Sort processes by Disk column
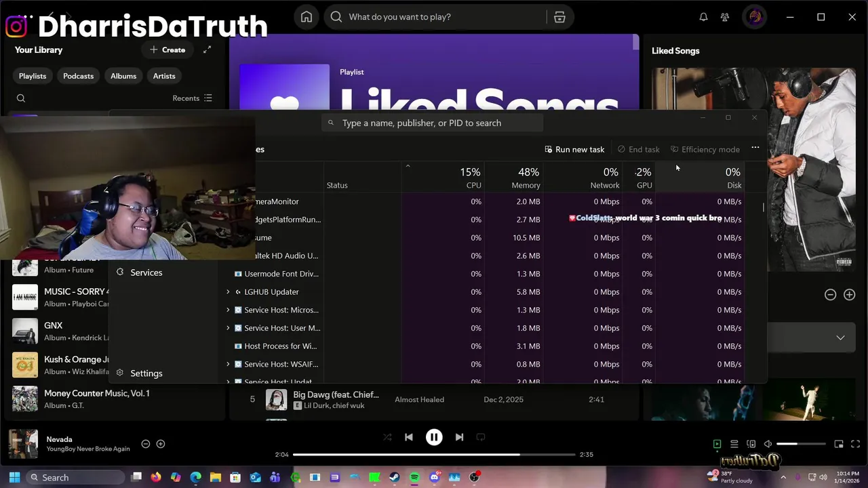868x488 pixels. (x=700, y=178)
